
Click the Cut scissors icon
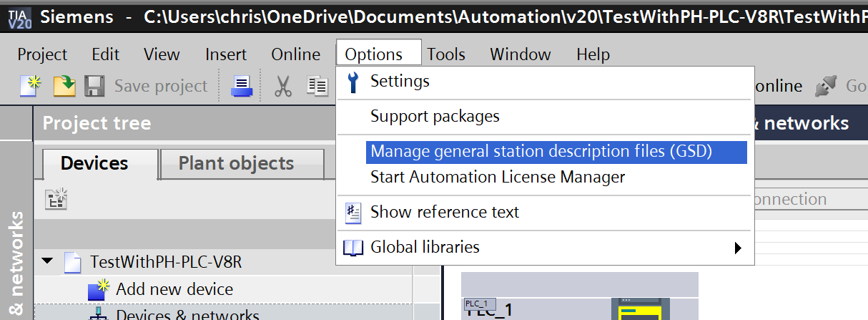click(283, 86)
